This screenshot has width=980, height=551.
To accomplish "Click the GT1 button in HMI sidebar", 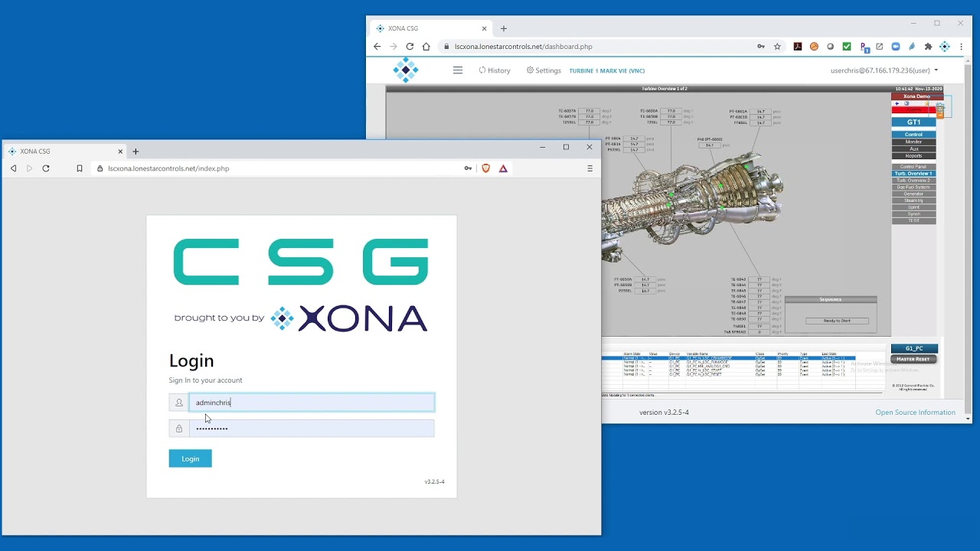I will pos(914,122).
